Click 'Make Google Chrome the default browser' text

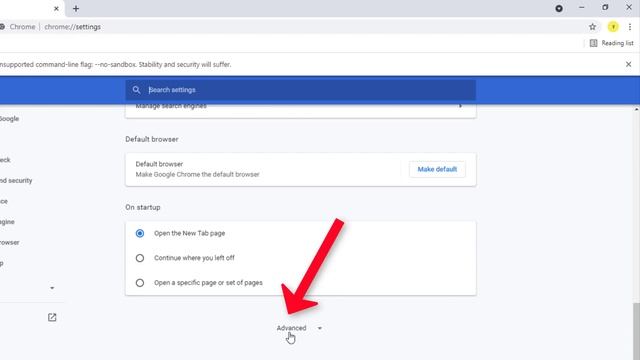(x=198, y=174)
